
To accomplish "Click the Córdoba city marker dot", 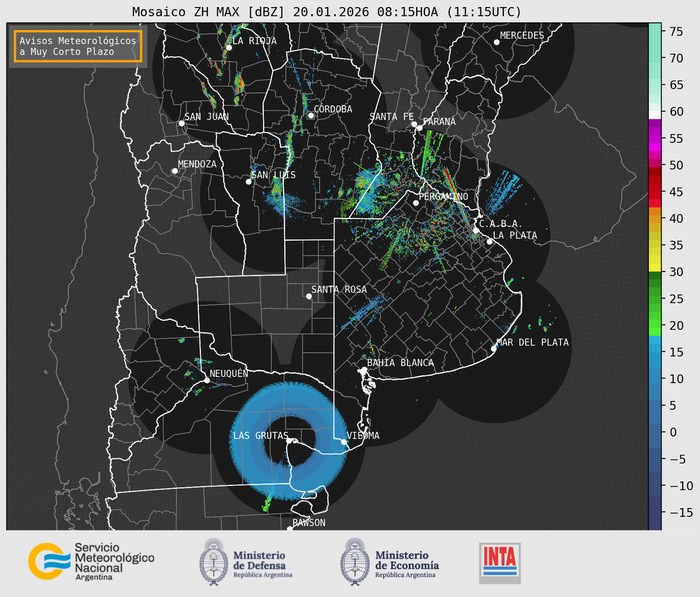I will click(311, 115).
